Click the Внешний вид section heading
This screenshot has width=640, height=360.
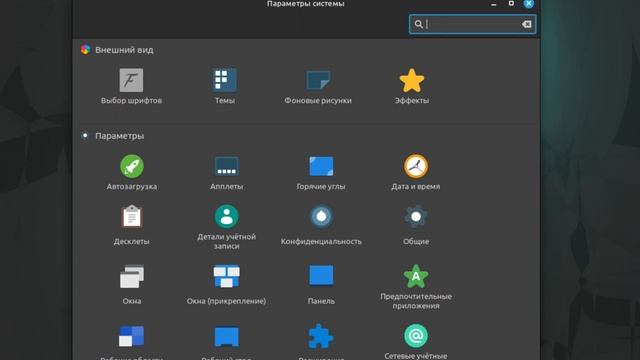124,50
